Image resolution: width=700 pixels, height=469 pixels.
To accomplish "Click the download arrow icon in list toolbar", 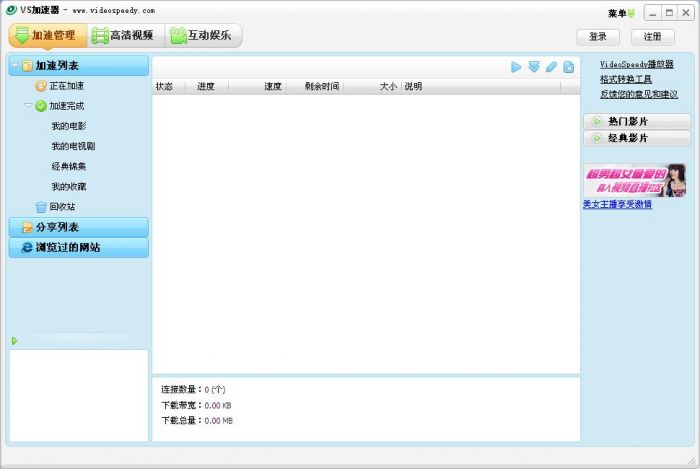I will tap(534, 67).
